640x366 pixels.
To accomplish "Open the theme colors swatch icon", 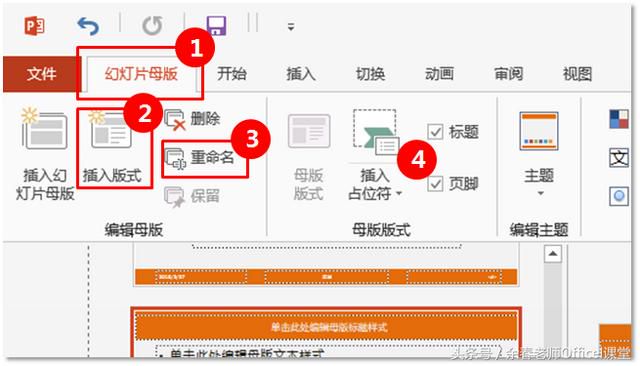I will pyautogui.click(x=619, y=119).
